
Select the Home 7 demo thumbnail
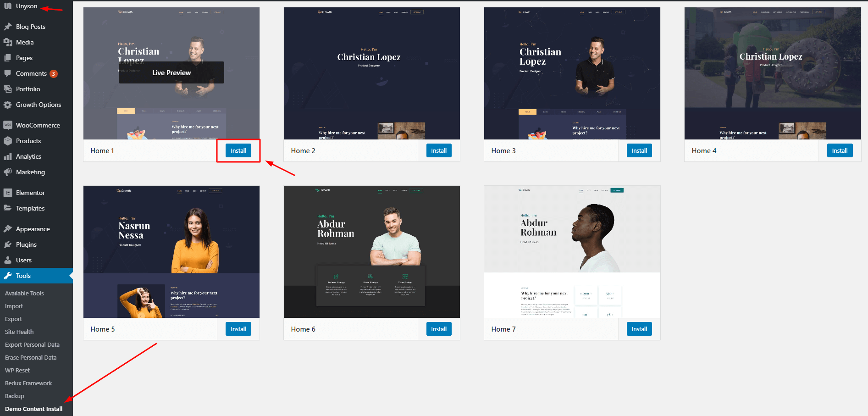(572, 251)
